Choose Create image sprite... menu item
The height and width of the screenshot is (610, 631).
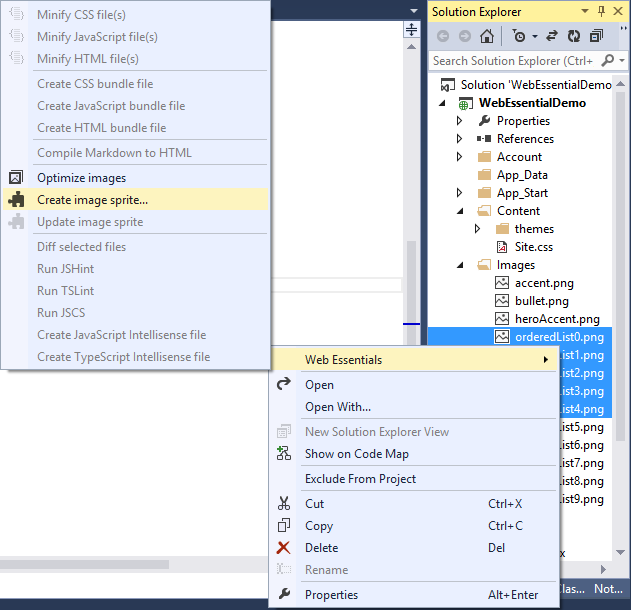135,200
